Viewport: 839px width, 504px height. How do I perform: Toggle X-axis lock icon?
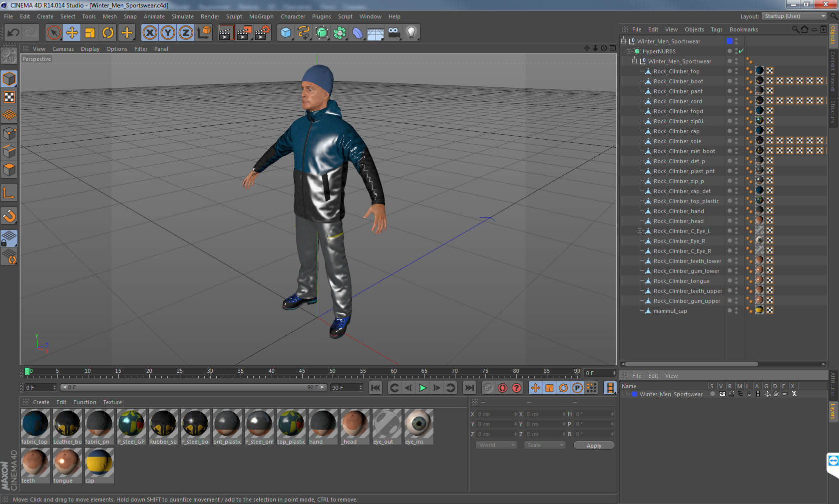click(x=149, y=33)
